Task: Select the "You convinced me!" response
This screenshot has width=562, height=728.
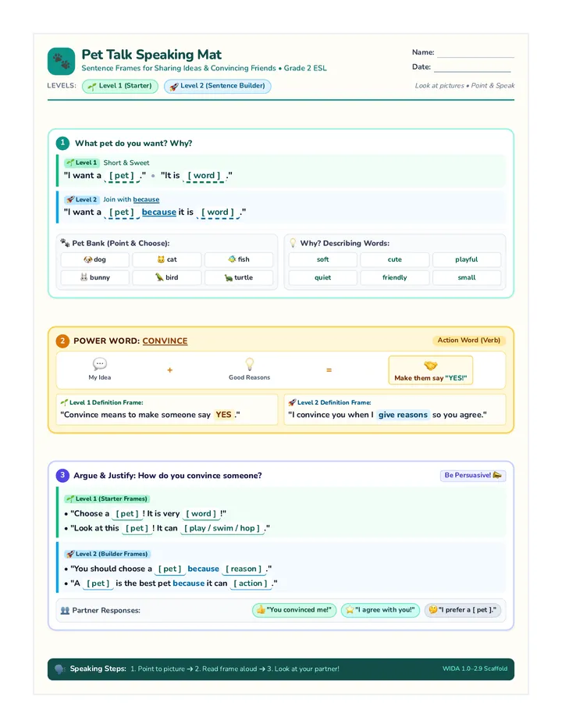Action: 294,610
